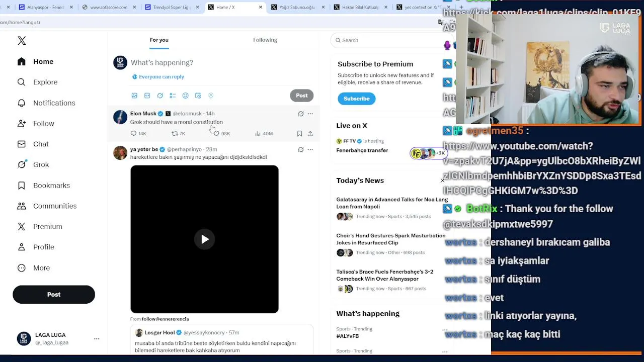Click the Grok enhance icon in composer

tap(160, 96)
